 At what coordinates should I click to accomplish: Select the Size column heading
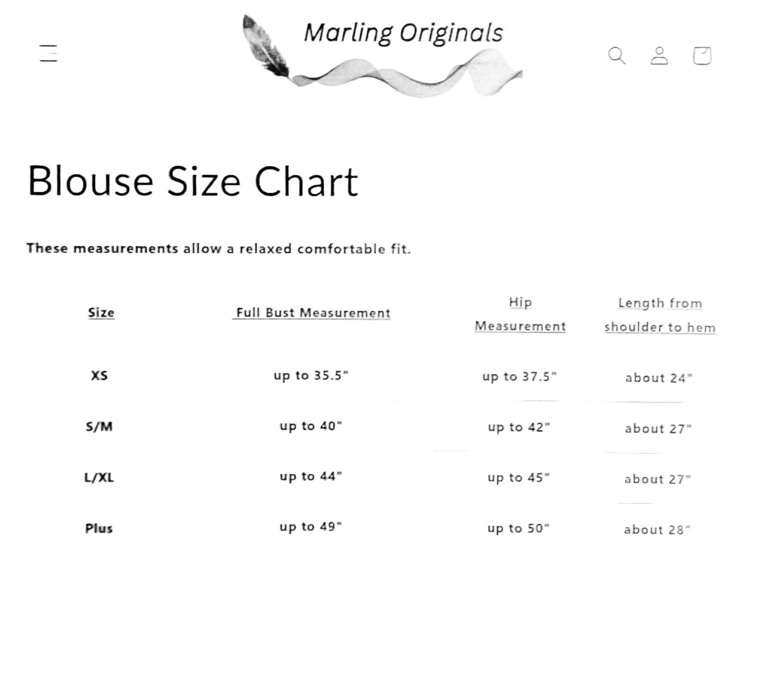pyautogui.click(x=101, y=312)
